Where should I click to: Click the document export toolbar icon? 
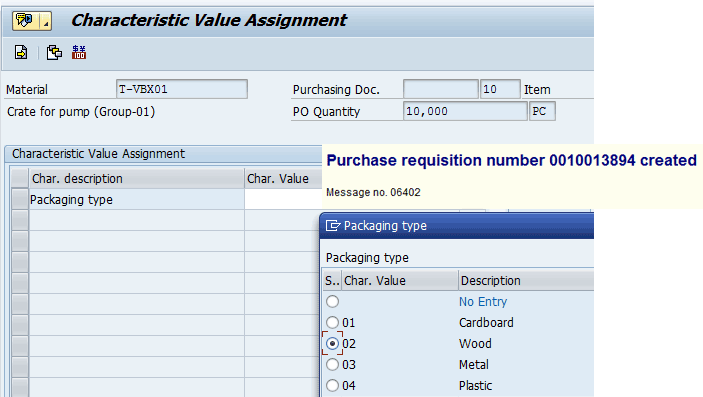point(21,52)
